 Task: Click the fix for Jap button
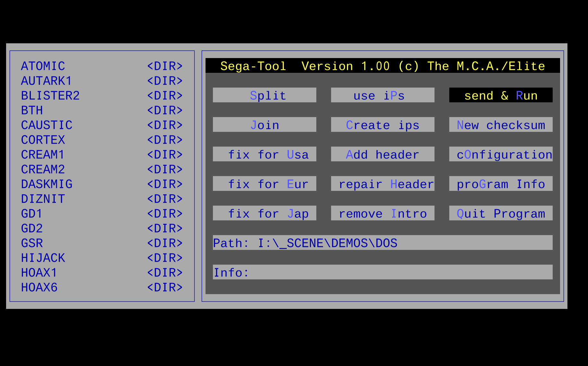click(x=264, y=213)
